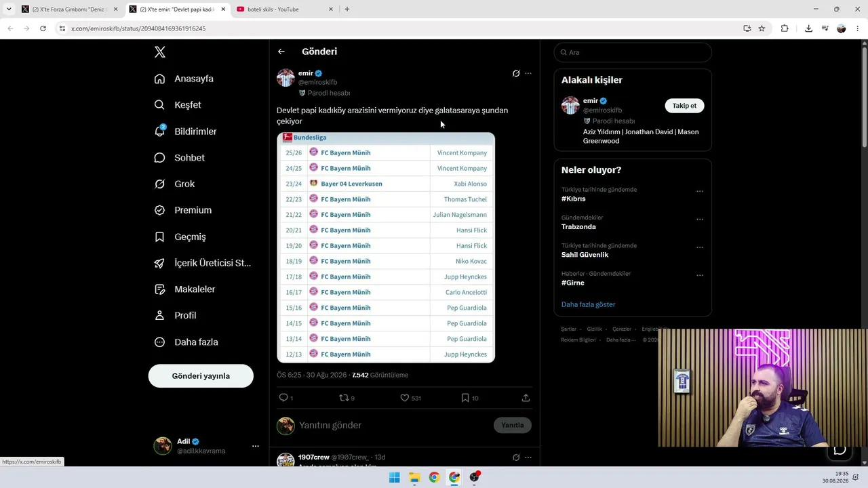Open the Sahil Güvenlik trend

[x=585, y=255]
